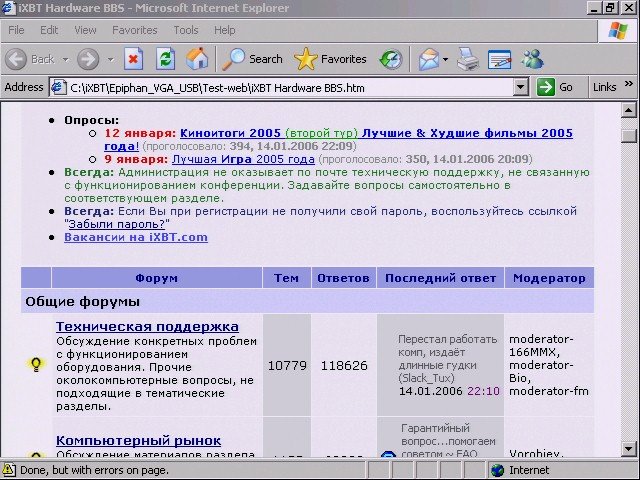Click the lightbulb icon beside Техническая поддержка
The image size is (640, 480).
tap(36, 364)
